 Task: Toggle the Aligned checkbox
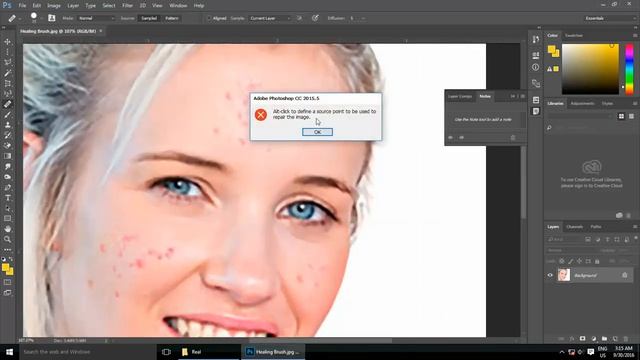209,18
